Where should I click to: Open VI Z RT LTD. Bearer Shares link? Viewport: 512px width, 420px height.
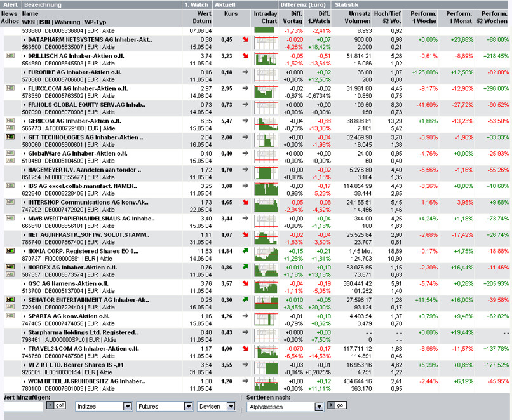76,365
